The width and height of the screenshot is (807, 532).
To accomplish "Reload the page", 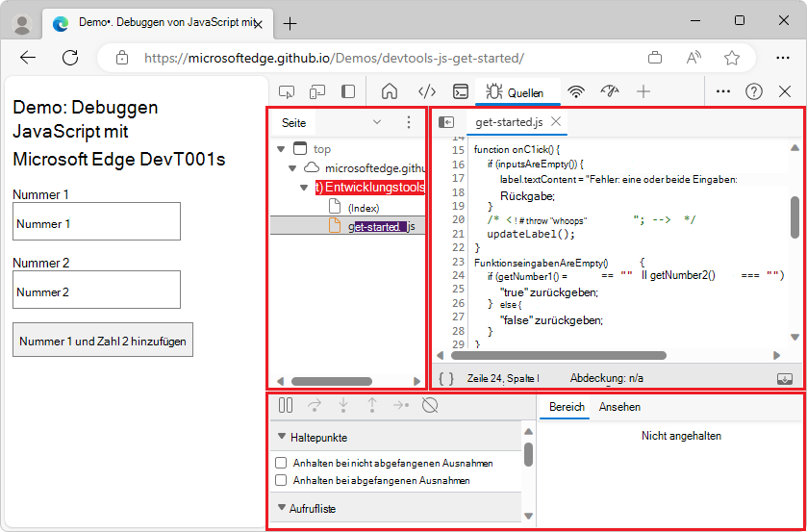I will (x=70, y=58).
